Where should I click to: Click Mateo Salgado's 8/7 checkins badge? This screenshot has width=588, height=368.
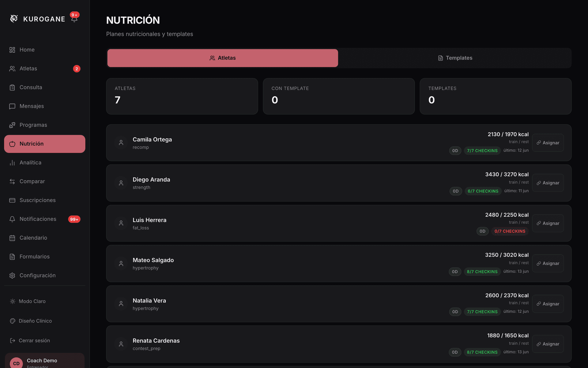[x=482, y=272]
